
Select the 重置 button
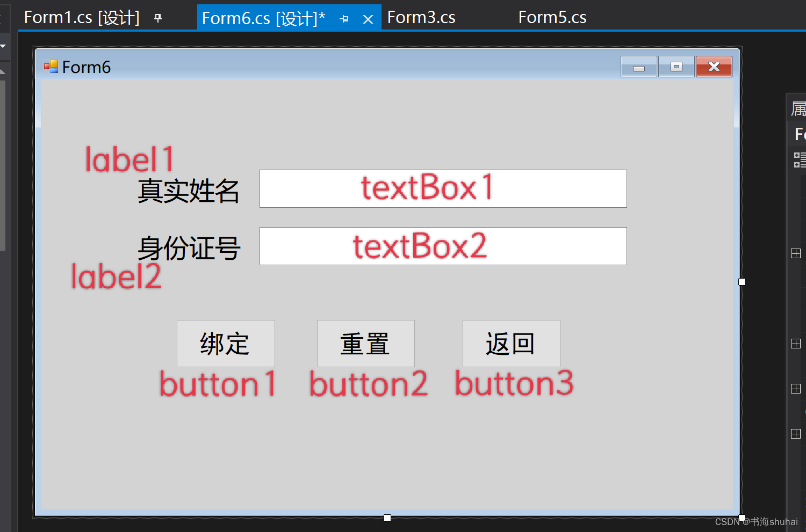coord(366,344)
